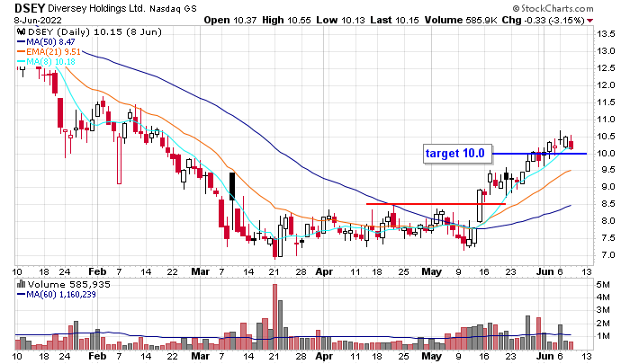Click the 'target 10.0' annotation label
This screenshot has width=630, height=364.
457,154
